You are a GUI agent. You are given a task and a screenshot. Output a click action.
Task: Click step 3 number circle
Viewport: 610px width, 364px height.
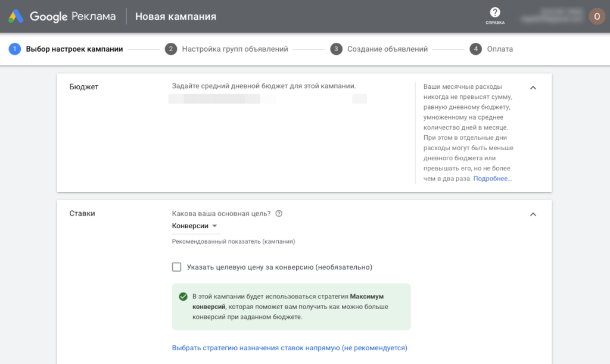(337, 49)
